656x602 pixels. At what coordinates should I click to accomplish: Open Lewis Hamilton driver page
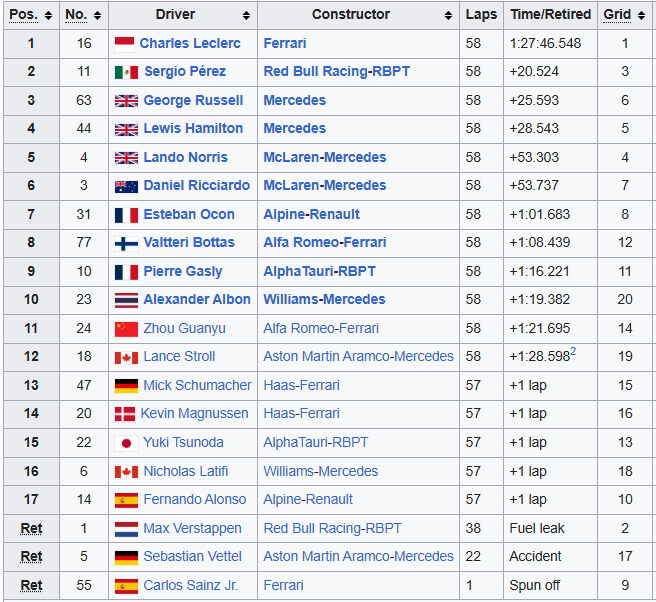tap(193, 128)
